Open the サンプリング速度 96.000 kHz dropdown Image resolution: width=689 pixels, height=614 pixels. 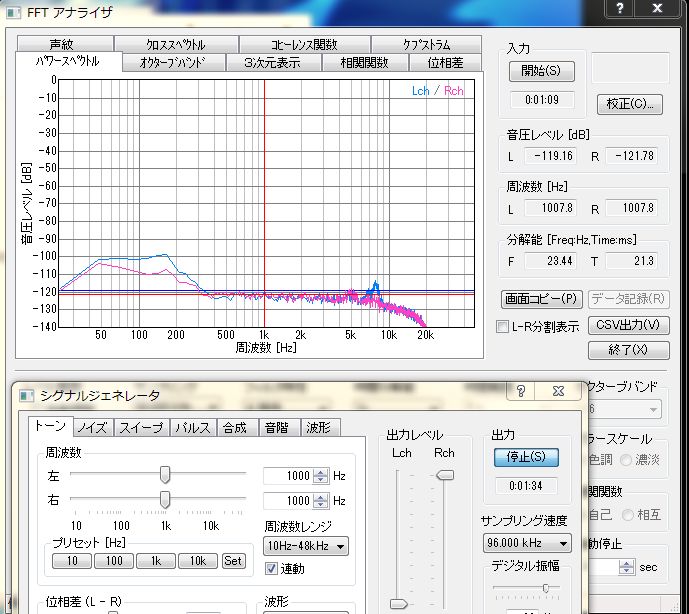pyautogui.click(x=527, y=543)
